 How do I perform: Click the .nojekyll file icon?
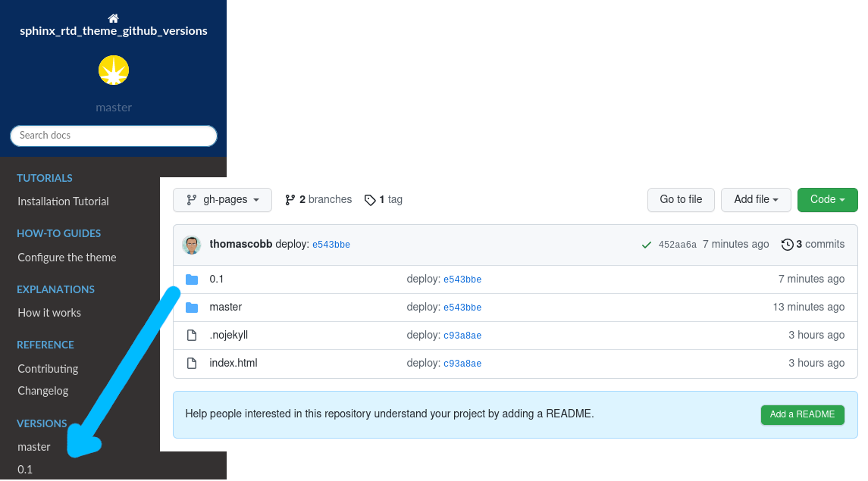point(192,335)
